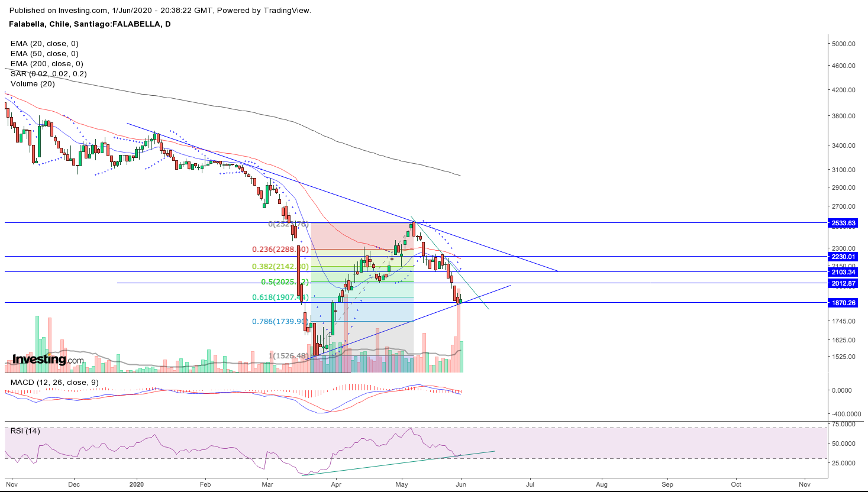Viewport: 868px width, 492px height.
Task: Click the 0.5 Fibonacci level label
Action: [x=285, y=282]
